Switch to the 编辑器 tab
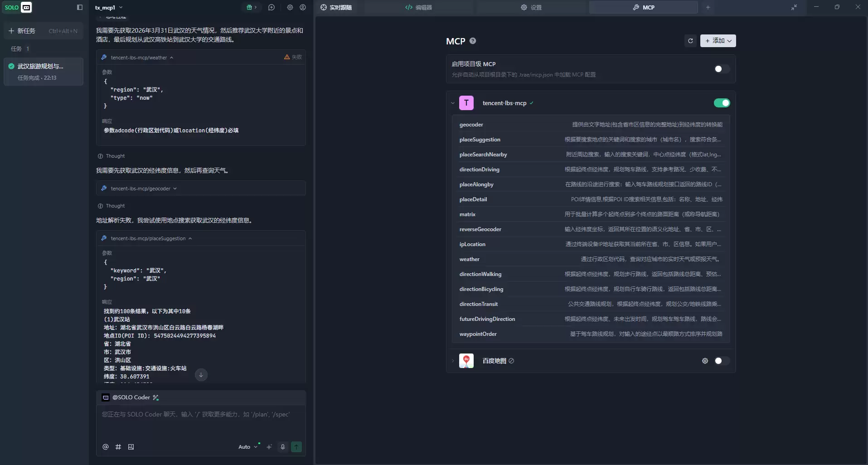The image size is (868, 465). (418, 7)
